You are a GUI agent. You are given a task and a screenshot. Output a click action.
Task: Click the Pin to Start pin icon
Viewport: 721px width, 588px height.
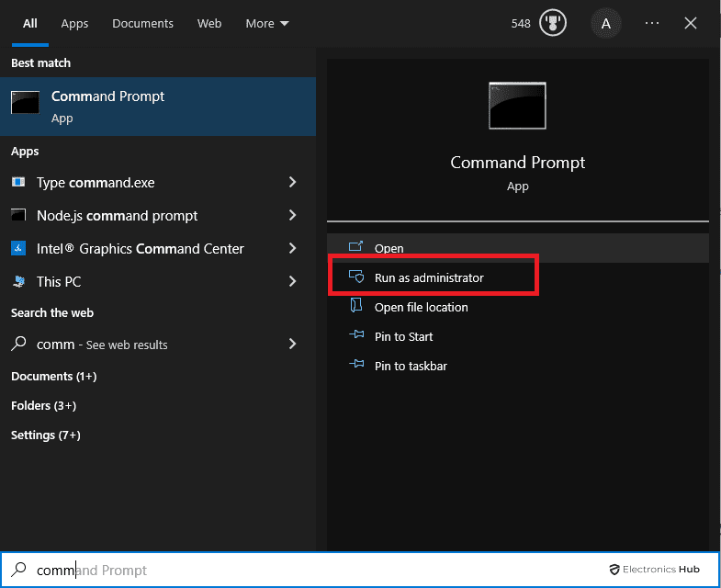(356, 334)
